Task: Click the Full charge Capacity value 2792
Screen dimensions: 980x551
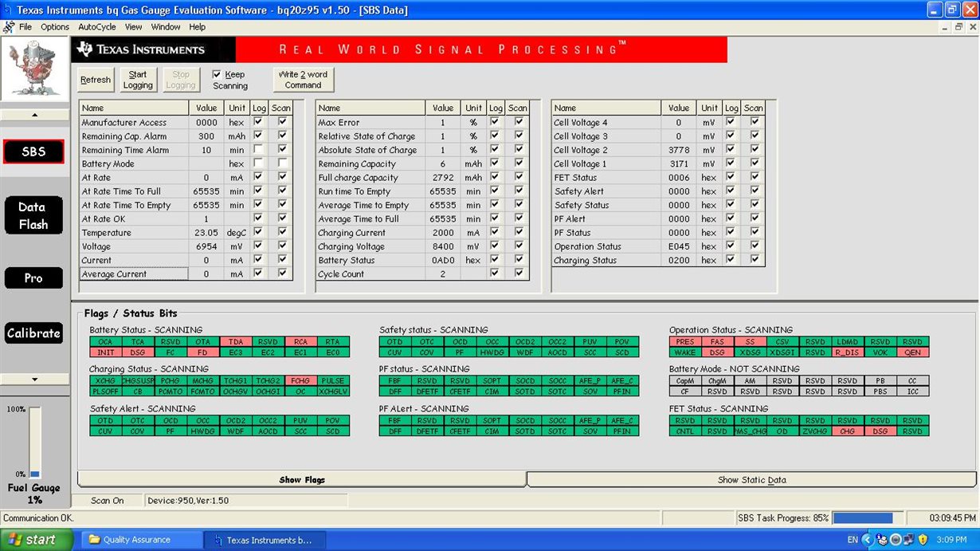Action: click(443, 177)
